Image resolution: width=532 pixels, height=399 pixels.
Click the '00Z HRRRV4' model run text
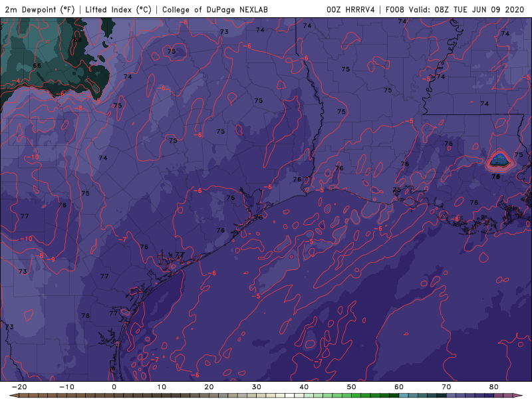350,9
